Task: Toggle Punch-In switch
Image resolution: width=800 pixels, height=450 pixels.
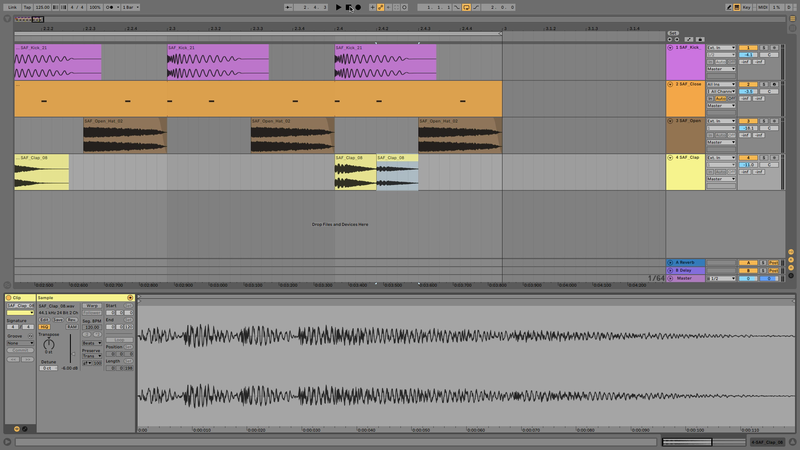Action: click(457, 7)
